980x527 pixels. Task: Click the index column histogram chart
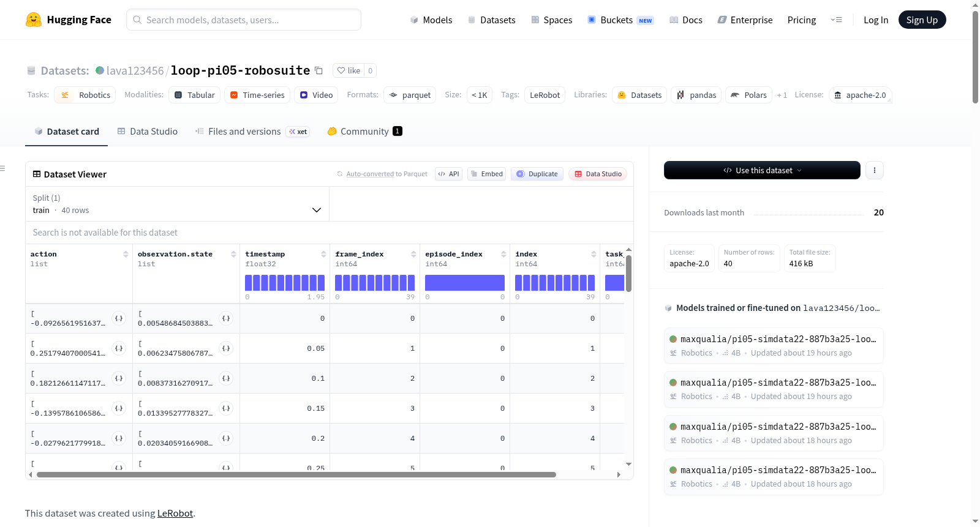click(555, 283)
